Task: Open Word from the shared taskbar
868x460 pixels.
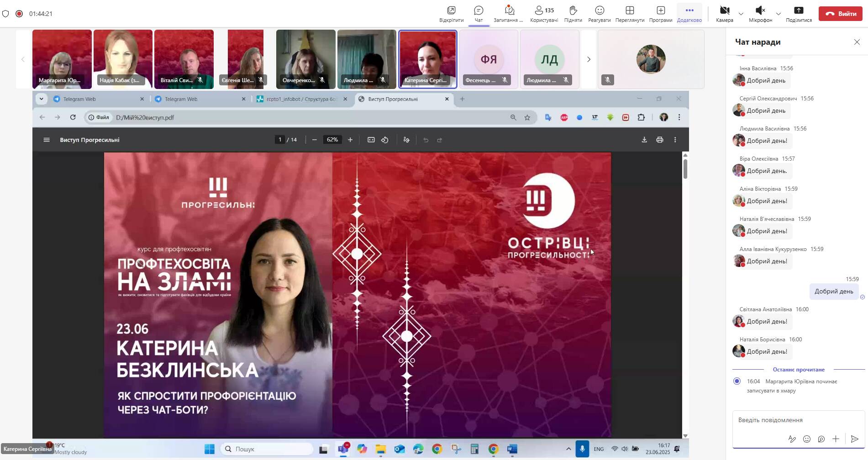Action: [x=512, y=449]
